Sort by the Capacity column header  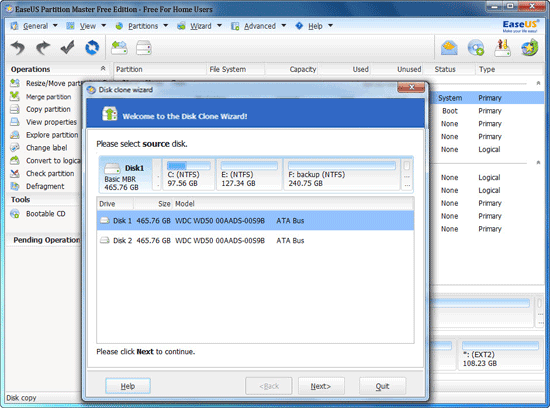click(291, 69)
